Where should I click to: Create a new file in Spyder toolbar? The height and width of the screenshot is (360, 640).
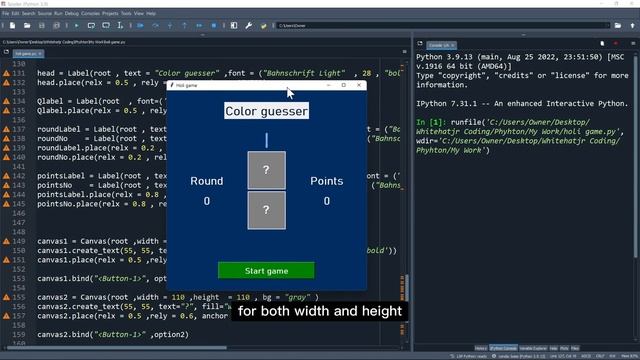(x=13, y=26)
